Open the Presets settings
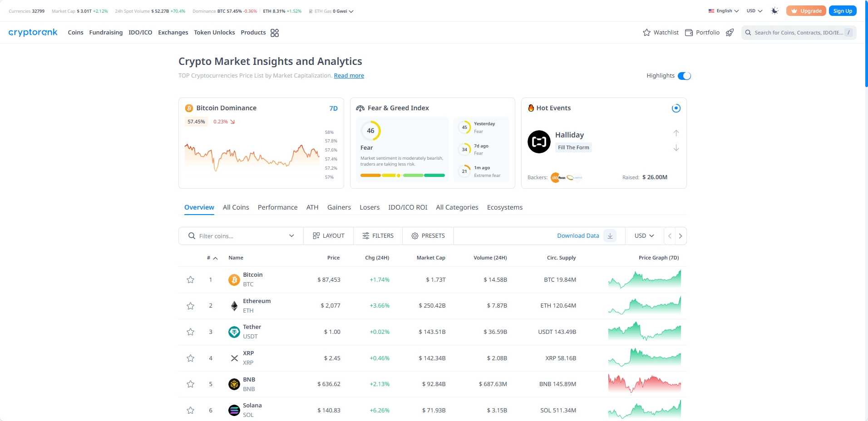This screenshot has width=868, height=421. [427, 235]
